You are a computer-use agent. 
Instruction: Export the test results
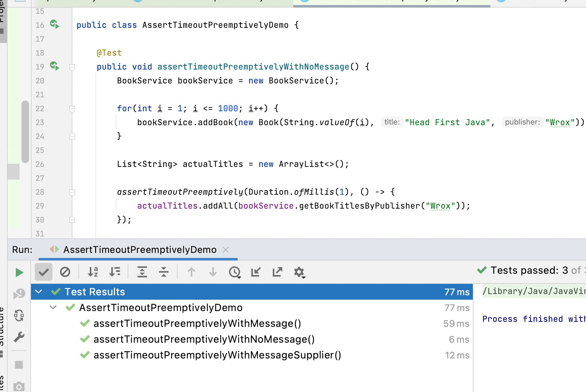click(277, 272)
